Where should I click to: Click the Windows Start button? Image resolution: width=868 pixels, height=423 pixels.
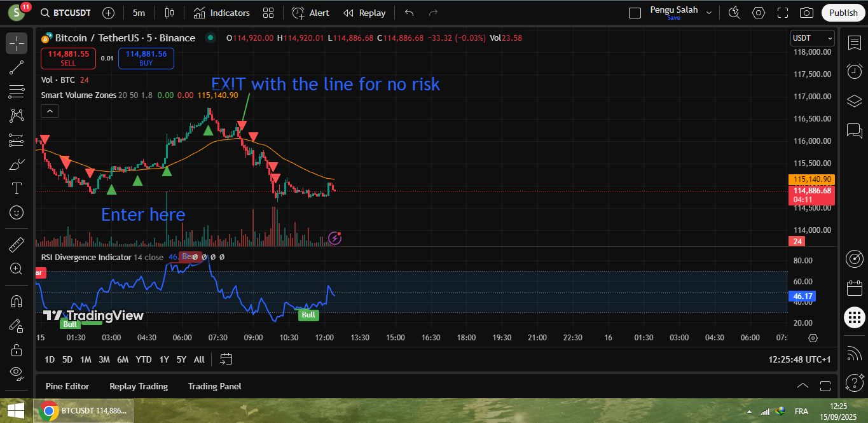(16, 410)
